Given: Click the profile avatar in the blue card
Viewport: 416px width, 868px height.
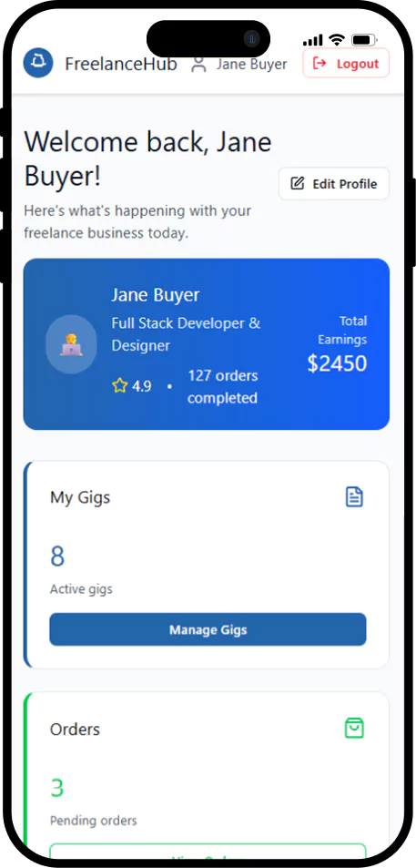Looking at the screenshot, I should 71,344.
